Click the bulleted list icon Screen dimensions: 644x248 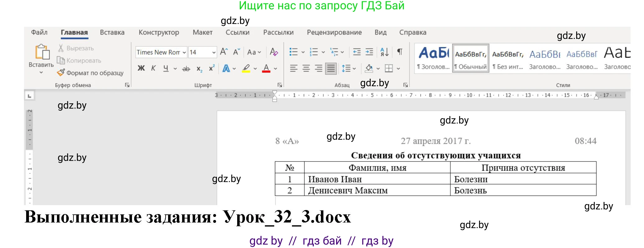pyautogui.click(x=294, y=52)
